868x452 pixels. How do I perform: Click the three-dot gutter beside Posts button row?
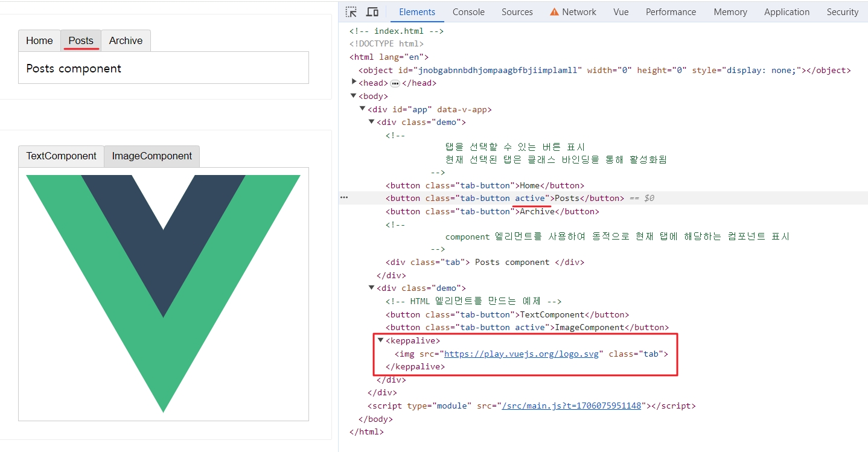click(344, 197)
